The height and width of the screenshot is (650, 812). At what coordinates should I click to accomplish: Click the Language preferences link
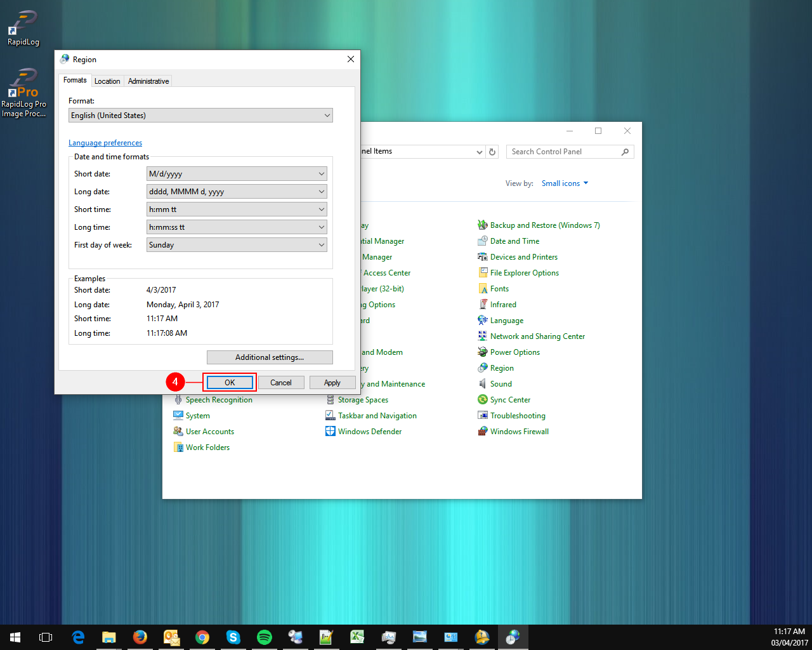(105, 143)
